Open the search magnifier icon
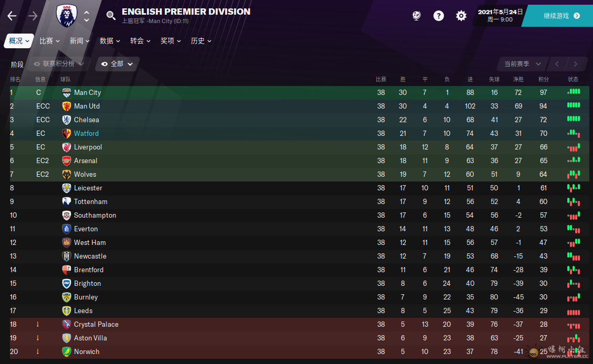Image resolution: width=593 pixels, height=364 pixels. point(111,15)
